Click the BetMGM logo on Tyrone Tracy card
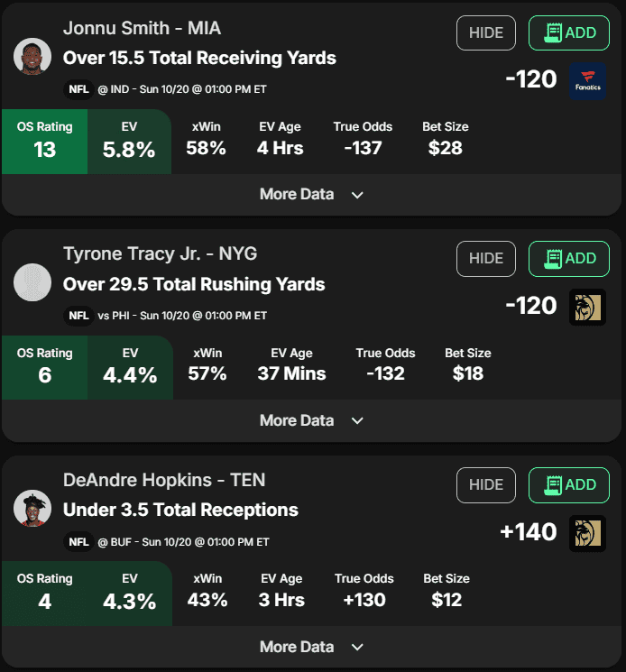 pos(587,308)
